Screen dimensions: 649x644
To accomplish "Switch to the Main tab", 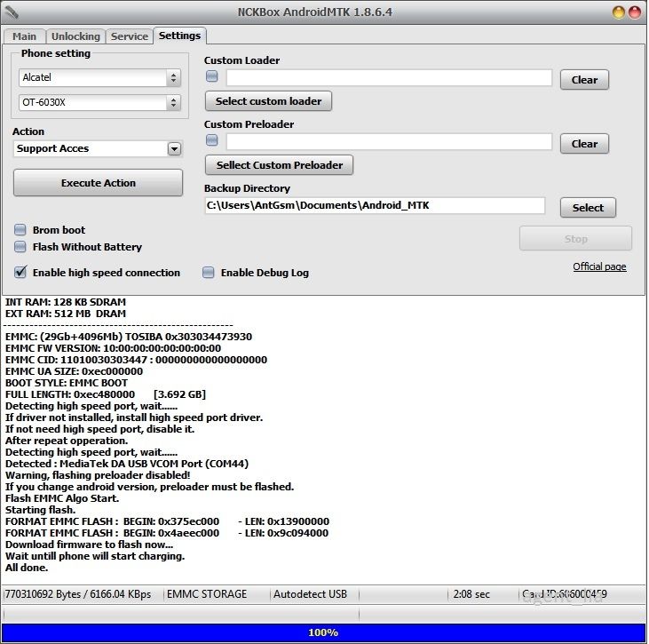I will (24, 36).
